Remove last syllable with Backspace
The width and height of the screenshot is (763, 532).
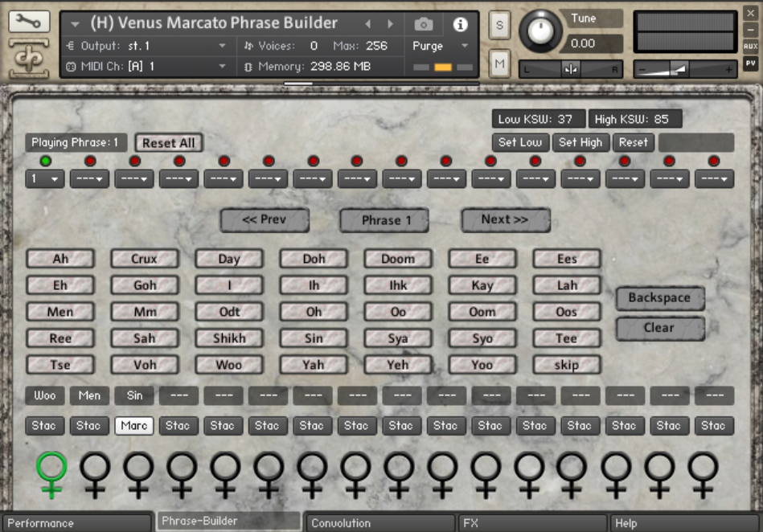[x=659, y=297]
